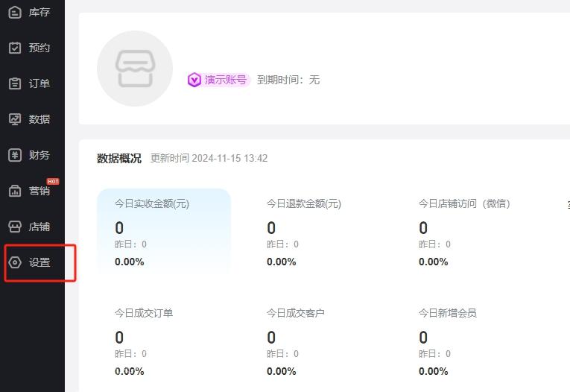Viewport: 570px width, 392px height.
Task: Open the 财务 menu item
Action: tap(39, 155)
